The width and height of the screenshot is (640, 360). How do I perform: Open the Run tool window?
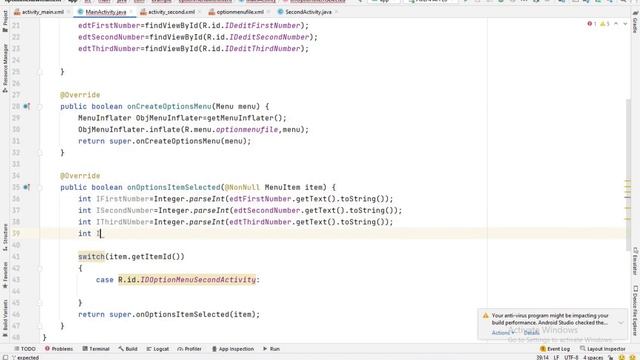[x=271, y=349]
